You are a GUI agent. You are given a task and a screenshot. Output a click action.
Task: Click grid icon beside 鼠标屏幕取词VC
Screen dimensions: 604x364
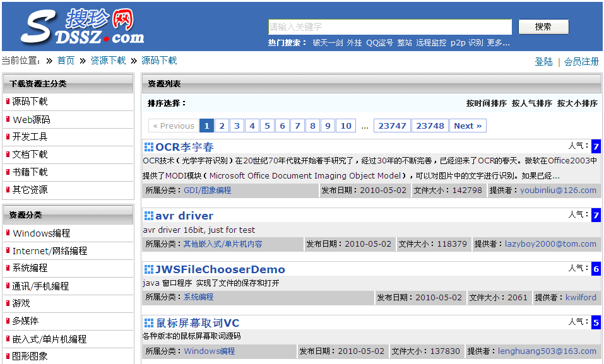[x=149, y=323]
